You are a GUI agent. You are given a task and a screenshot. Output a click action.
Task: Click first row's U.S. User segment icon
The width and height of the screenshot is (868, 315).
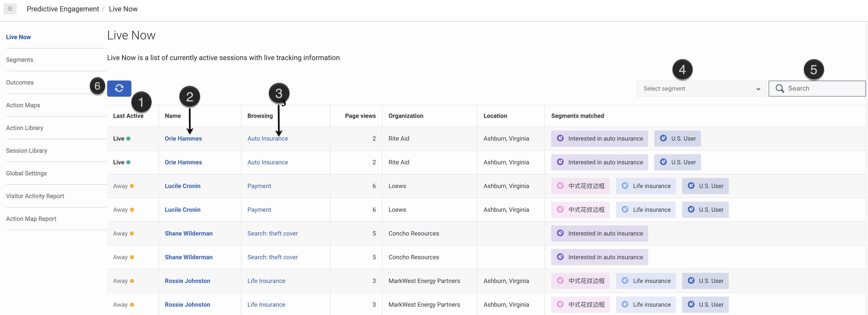pos(663,138)
